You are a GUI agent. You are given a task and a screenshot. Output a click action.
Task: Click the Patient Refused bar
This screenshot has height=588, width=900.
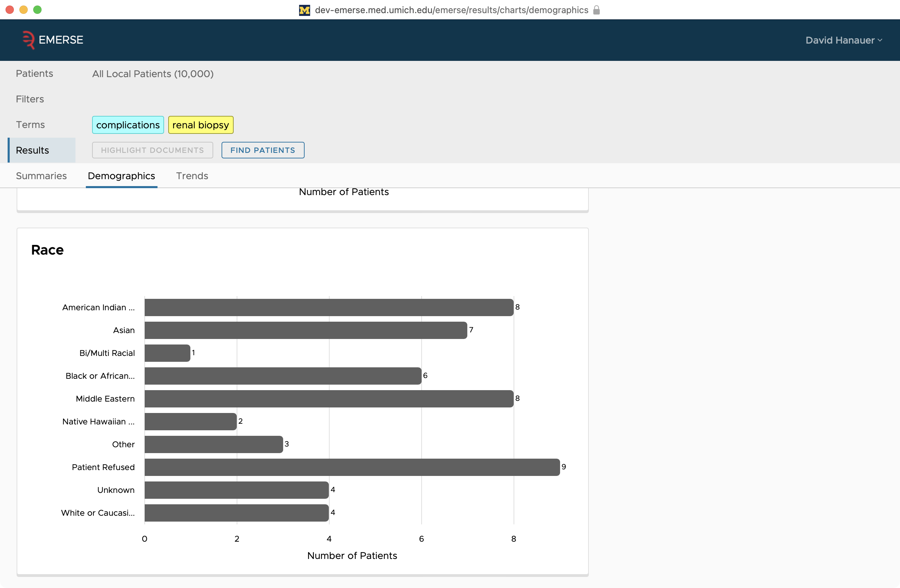point(352,467)
